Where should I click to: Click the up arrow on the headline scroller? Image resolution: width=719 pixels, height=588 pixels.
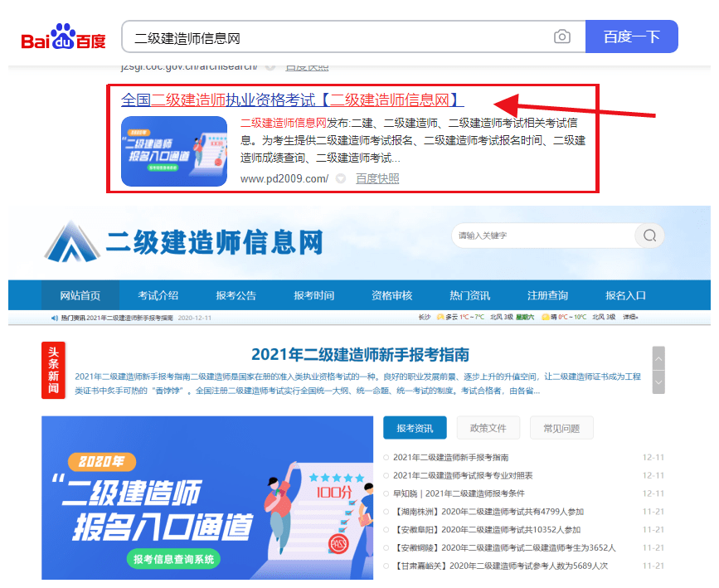[658, 359]
